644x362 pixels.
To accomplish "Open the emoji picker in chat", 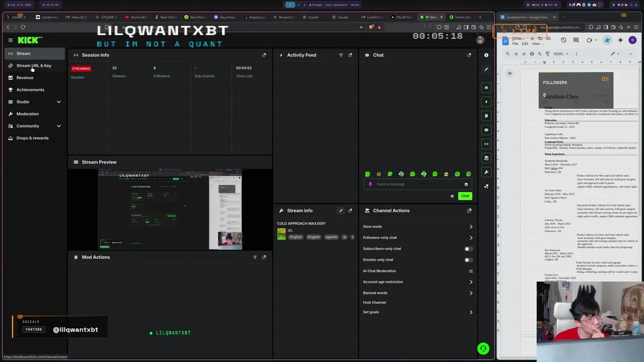I will 466,184.
